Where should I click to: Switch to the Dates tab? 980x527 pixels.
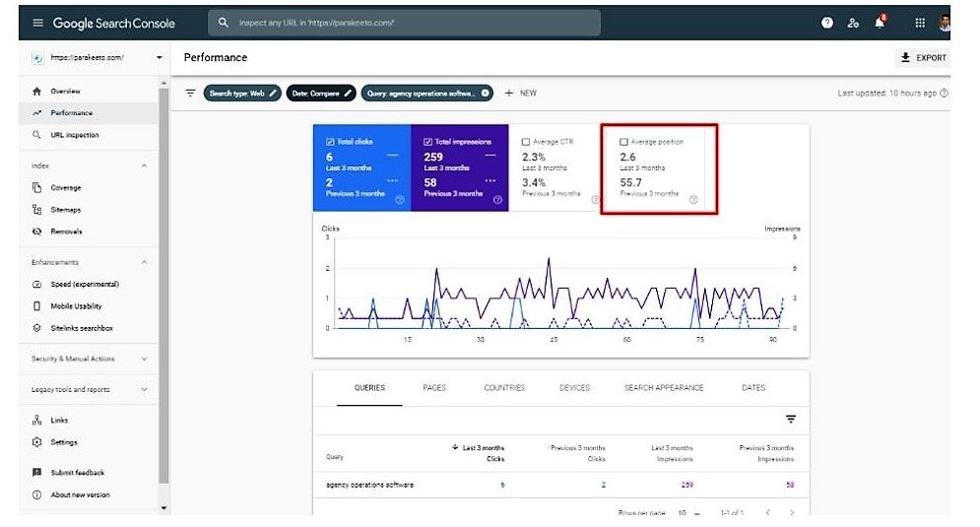pos(753,387)
